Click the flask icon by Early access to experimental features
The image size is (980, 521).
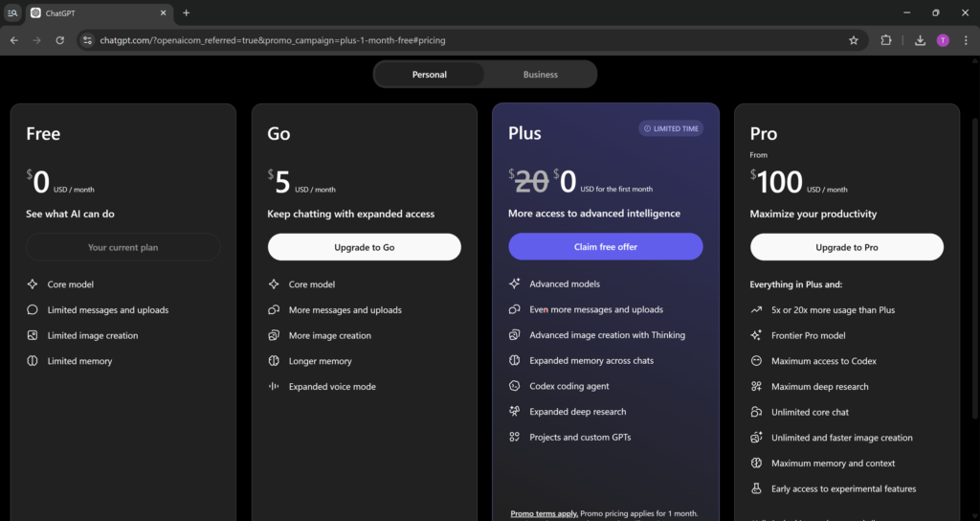coord(756,488)
